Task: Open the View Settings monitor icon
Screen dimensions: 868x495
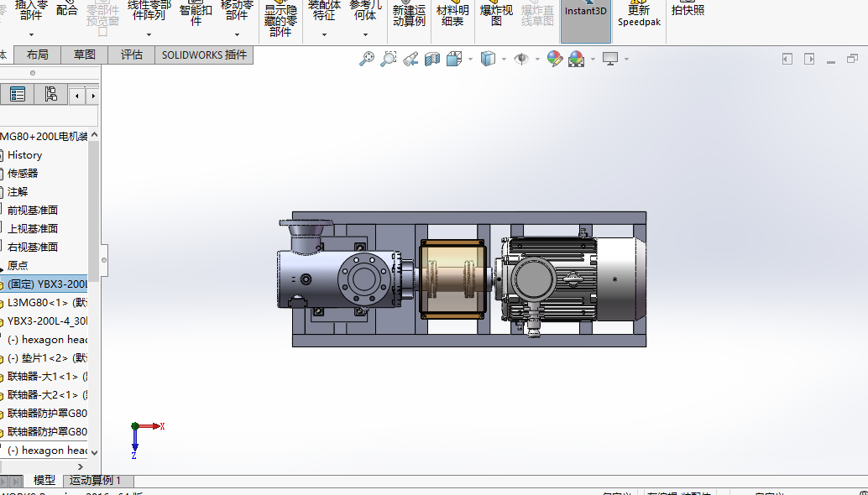Action: [x=610, y=59]
